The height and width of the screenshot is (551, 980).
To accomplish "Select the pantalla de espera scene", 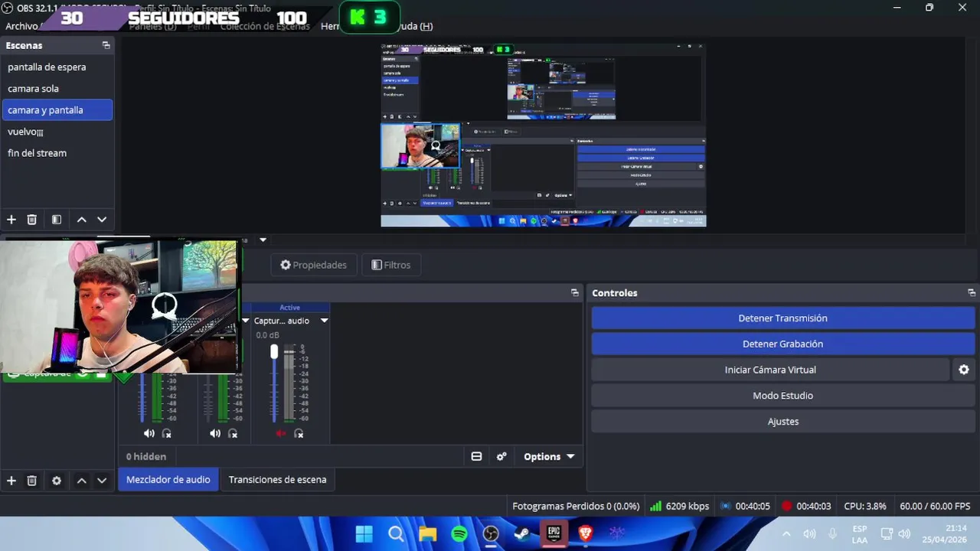I will click(57, 67).
